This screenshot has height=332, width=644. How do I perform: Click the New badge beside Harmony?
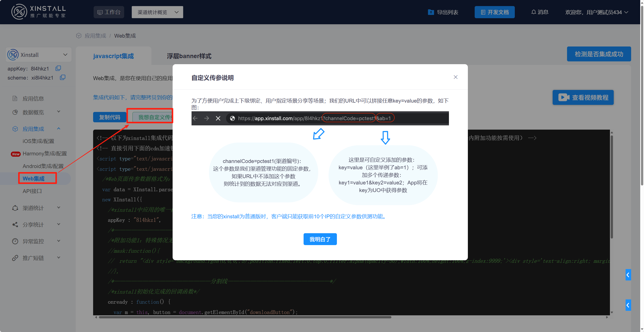[16, 154]
